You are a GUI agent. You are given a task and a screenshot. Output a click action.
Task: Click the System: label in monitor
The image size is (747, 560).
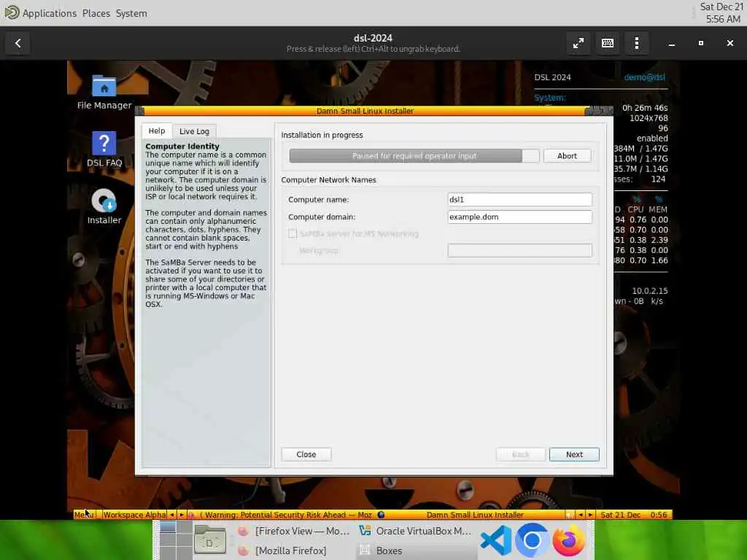550,98
